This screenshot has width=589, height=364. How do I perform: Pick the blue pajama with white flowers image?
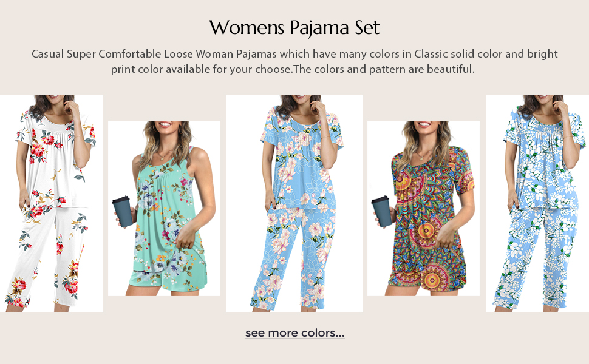(537, 203)
